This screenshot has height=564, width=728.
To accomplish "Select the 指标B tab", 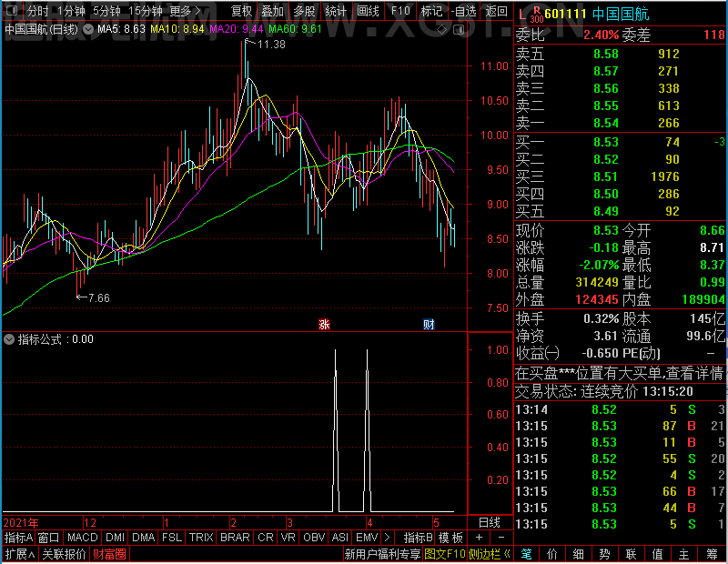I will pyautogui.click(x=418, y=538).
